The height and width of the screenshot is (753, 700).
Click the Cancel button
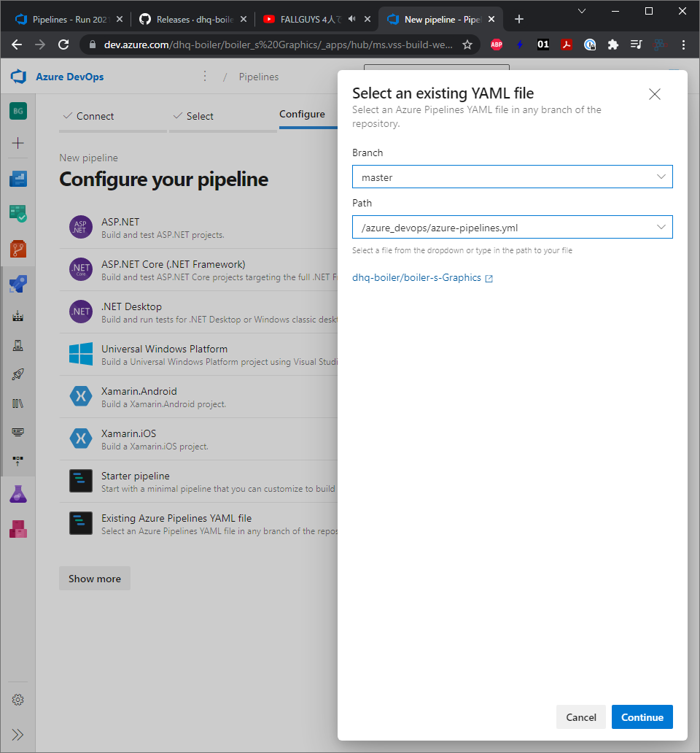581,717
